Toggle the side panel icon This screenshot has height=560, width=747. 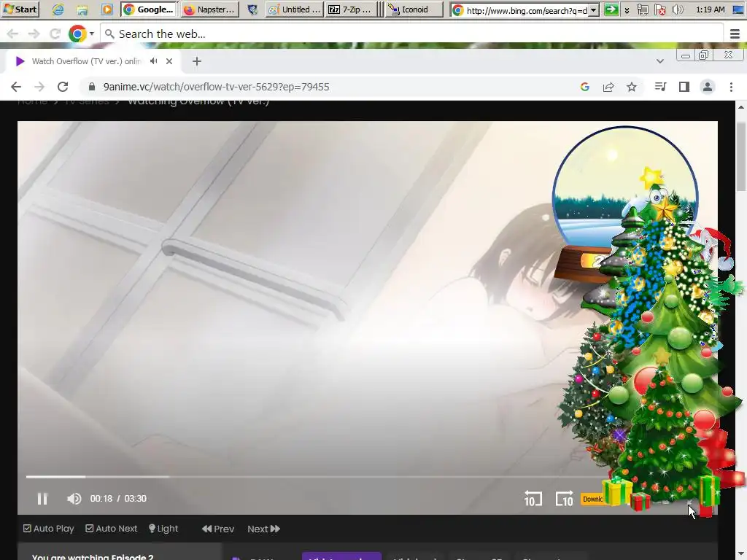point(684,87)
